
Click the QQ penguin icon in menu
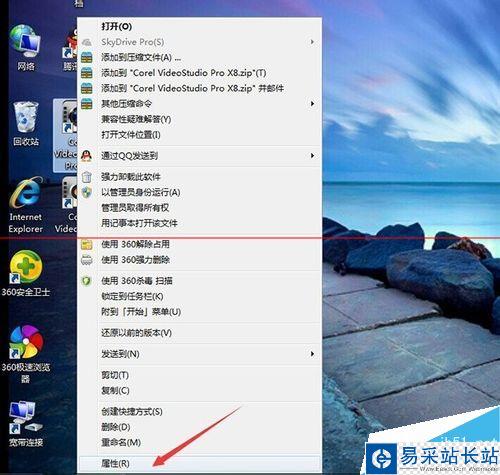(x=86, y=156)
